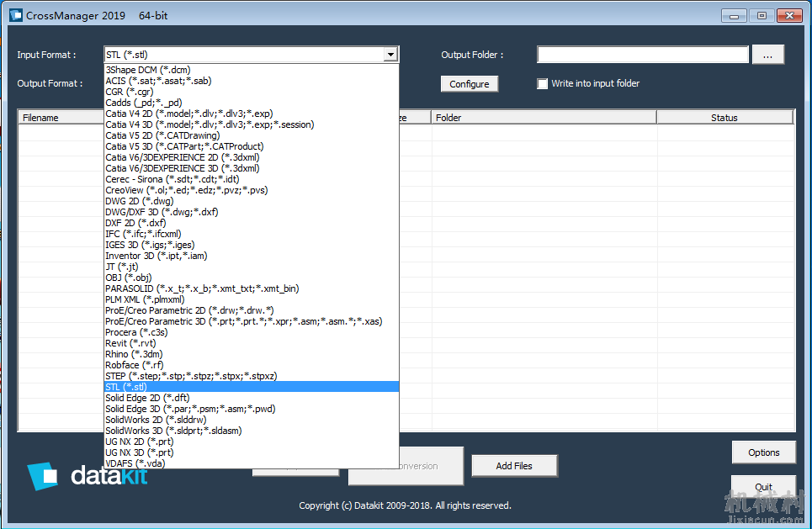This screenshot has width=812, height=529.
Task: Sort file list by Filename column
Action: click(x=61, y=118)
